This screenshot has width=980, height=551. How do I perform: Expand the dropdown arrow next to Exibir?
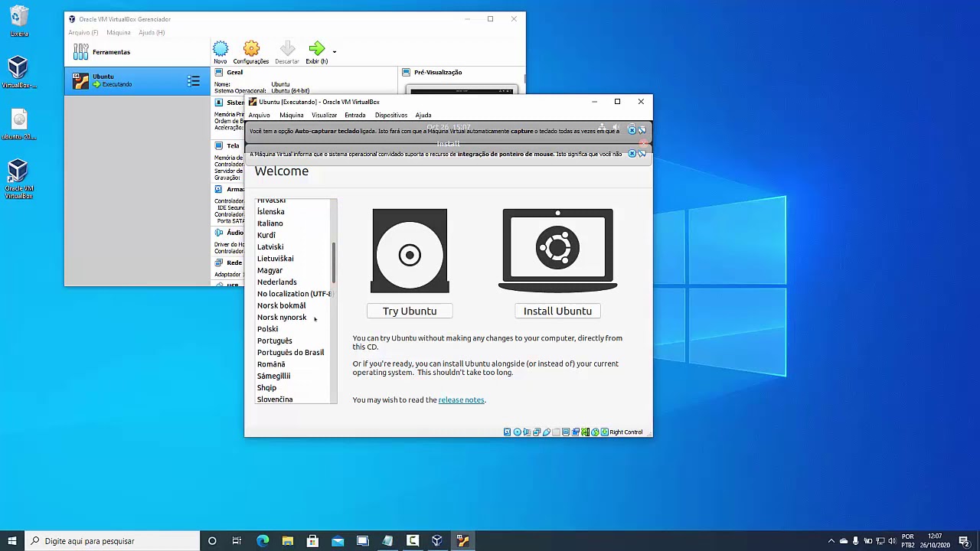pyautogui.click(x=334, y=52)
